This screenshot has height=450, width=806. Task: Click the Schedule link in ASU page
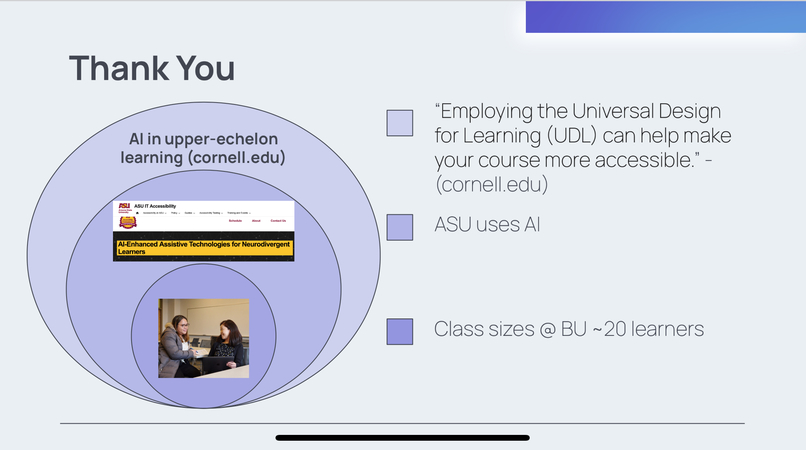click(x=235, y=221)
